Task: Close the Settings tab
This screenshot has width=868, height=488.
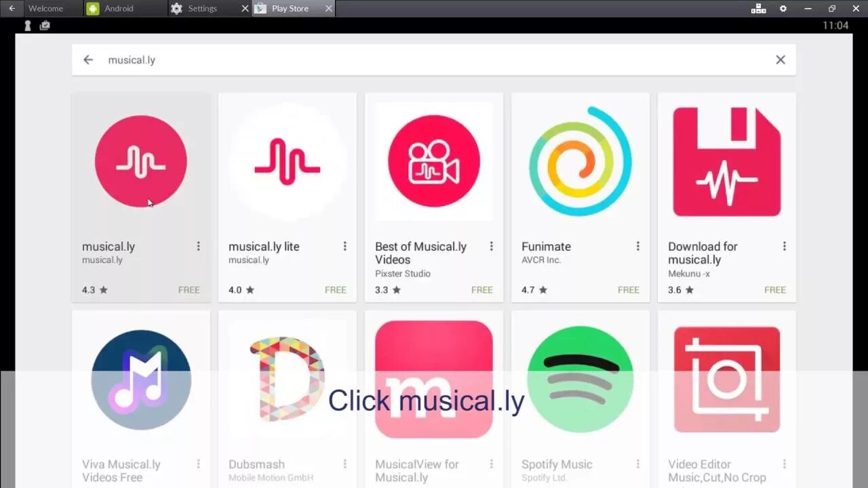Action: click(245, 9)
